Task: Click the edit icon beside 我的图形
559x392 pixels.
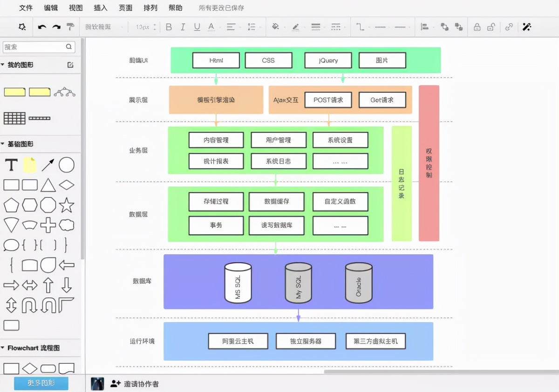Action: pyautogui.click(x=70, y=65)
